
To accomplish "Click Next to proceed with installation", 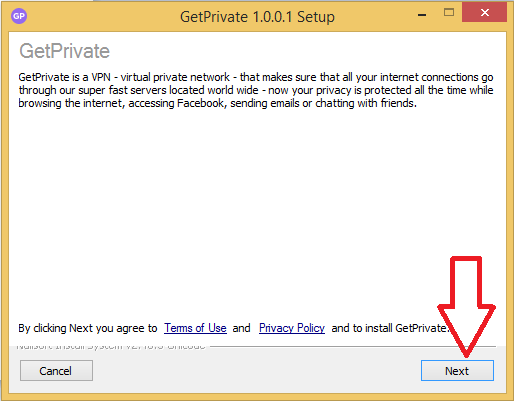I will pos(457,371).
